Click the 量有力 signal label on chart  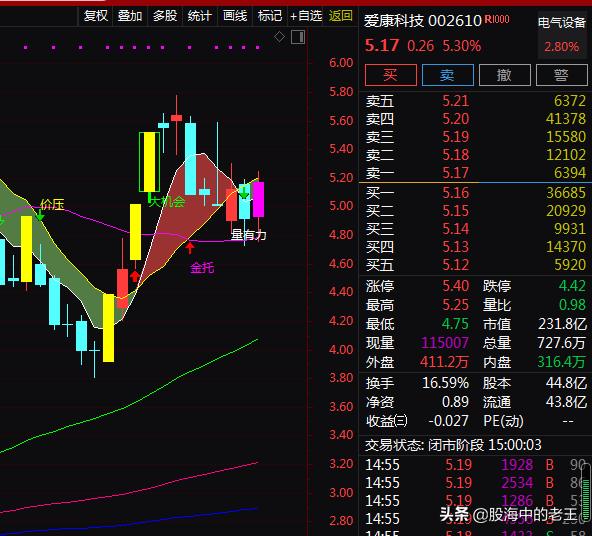(x=249, y=235)
